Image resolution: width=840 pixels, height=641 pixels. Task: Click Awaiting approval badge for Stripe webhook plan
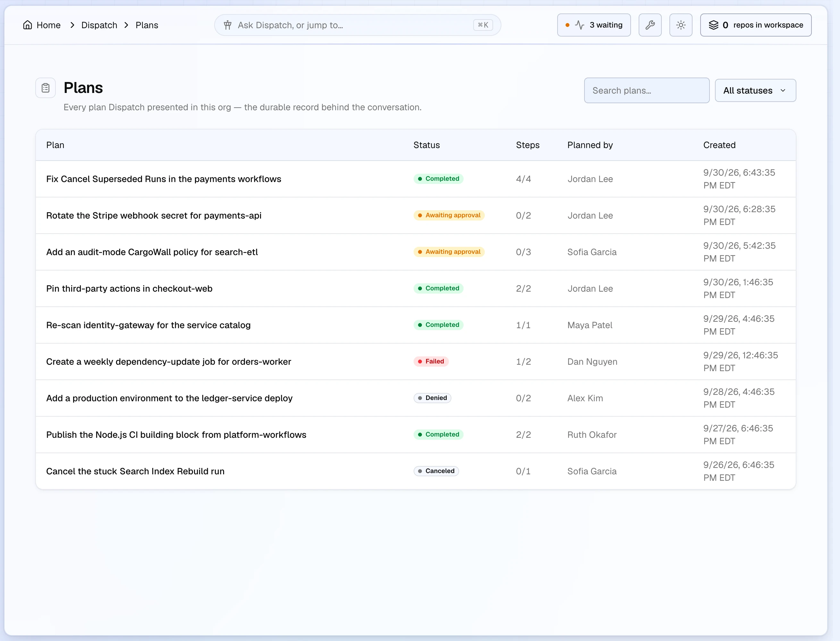point(449,215)
